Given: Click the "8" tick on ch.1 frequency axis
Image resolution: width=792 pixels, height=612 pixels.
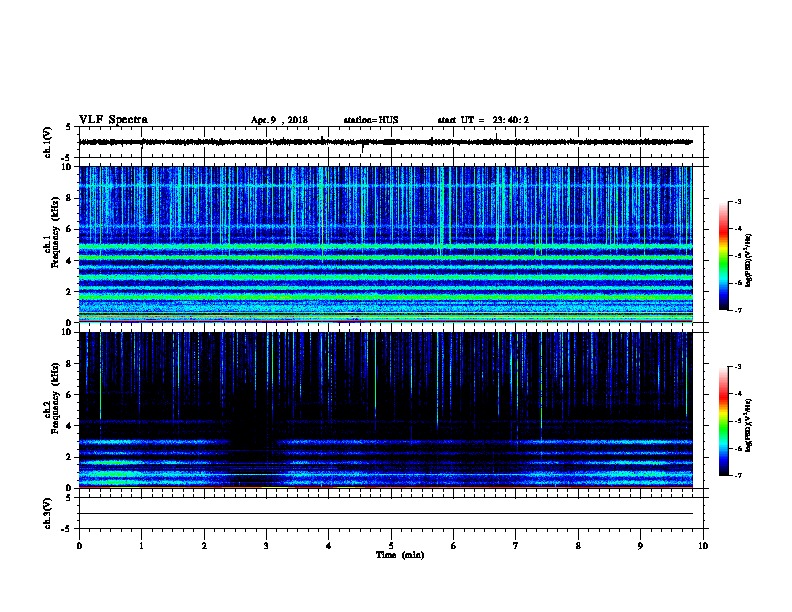Looking at the screenshot, I should coord(70,198).
